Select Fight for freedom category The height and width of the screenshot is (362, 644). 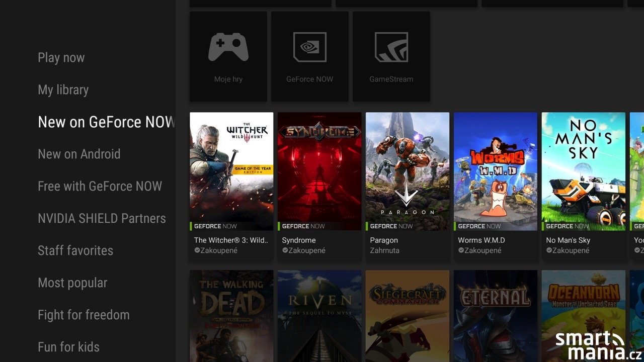[x=84, y=315]
